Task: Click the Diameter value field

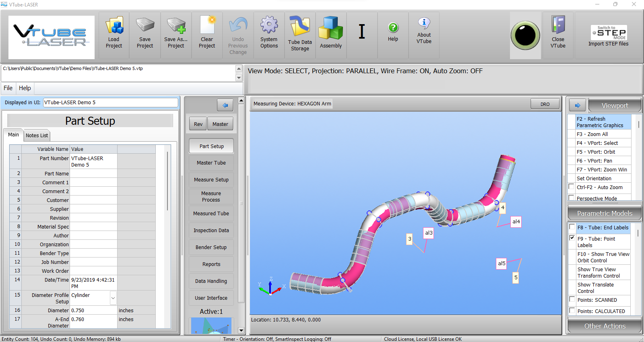Action: tap(93, 311)
